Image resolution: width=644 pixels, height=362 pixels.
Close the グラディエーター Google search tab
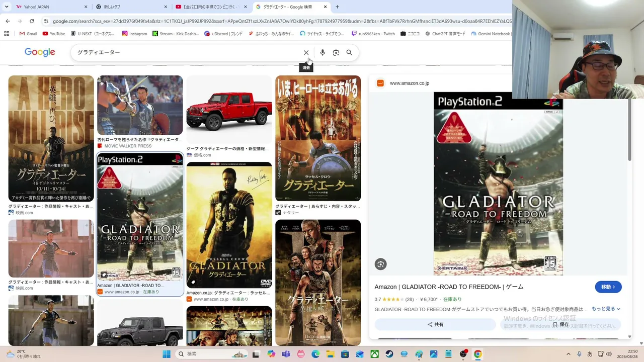click(x=326, y=7)
